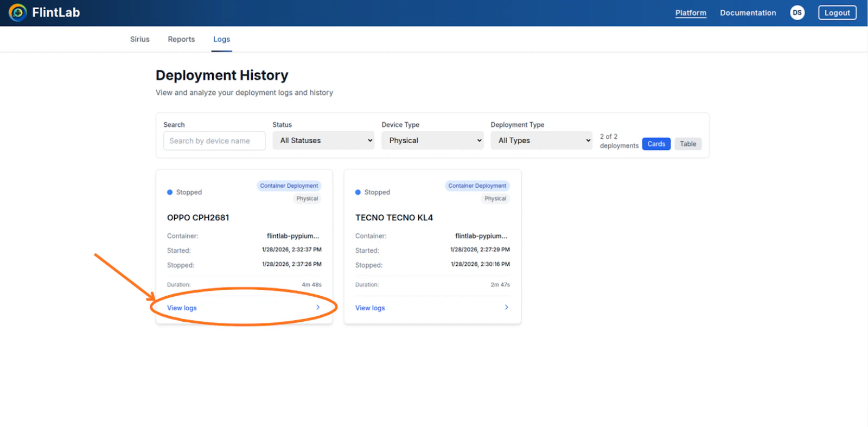The height and width of the screenshot is (427, 868).
Task: Open the Deployment Type dropdown showing All Types
Action: (541, 141)
